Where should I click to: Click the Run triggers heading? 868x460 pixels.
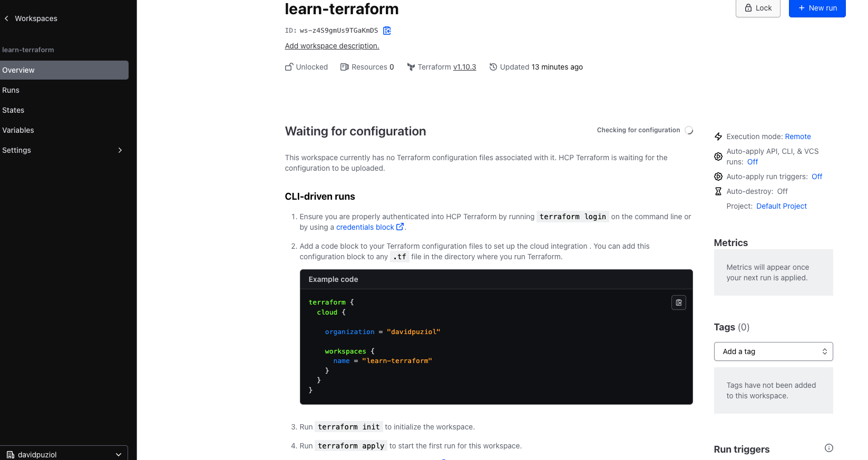pos(742,449)
